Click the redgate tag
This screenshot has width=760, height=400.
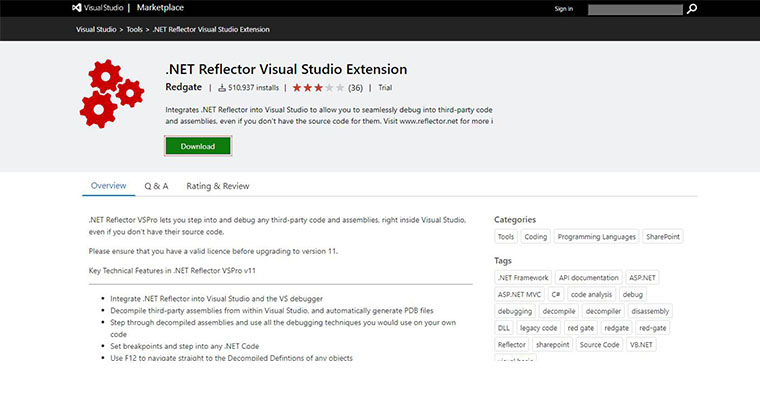[617, 328]
